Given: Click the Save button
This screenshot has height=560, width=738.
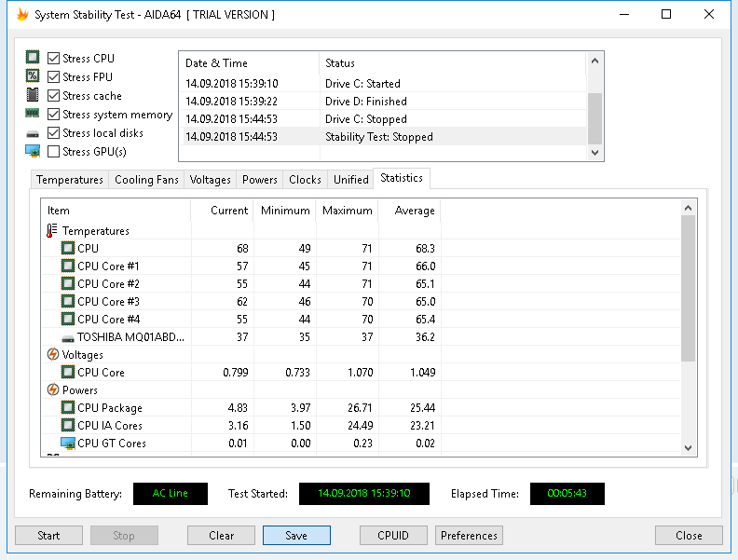Looking at the screenshot, I should [296, 536].
